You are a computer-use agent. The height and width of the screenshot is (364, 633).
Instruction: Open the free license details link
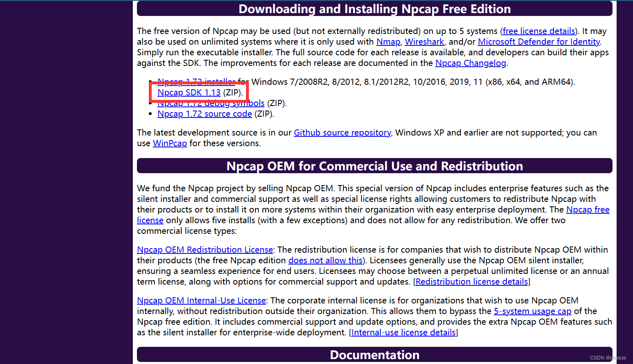(x=538, y=31)
